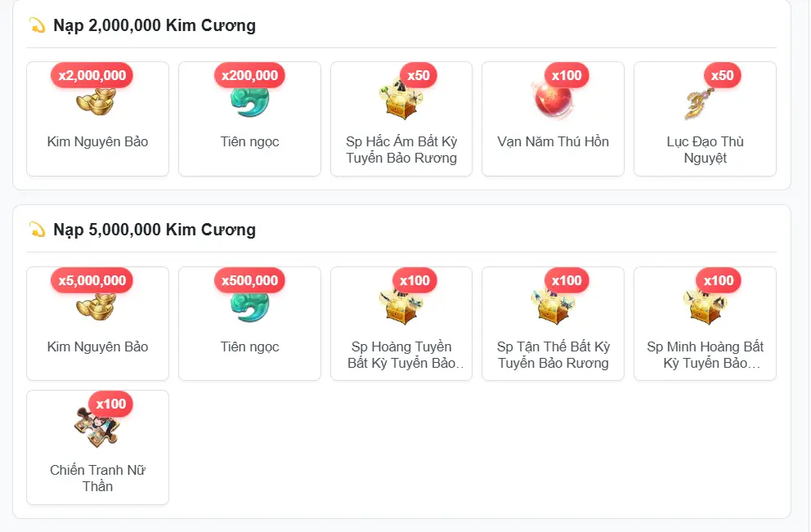Image resolution: width=811 pixels, height=532 pixels.
Task: Click the Tiên ngọc jade icon with x500,000 badge
Action: (250, 306)
